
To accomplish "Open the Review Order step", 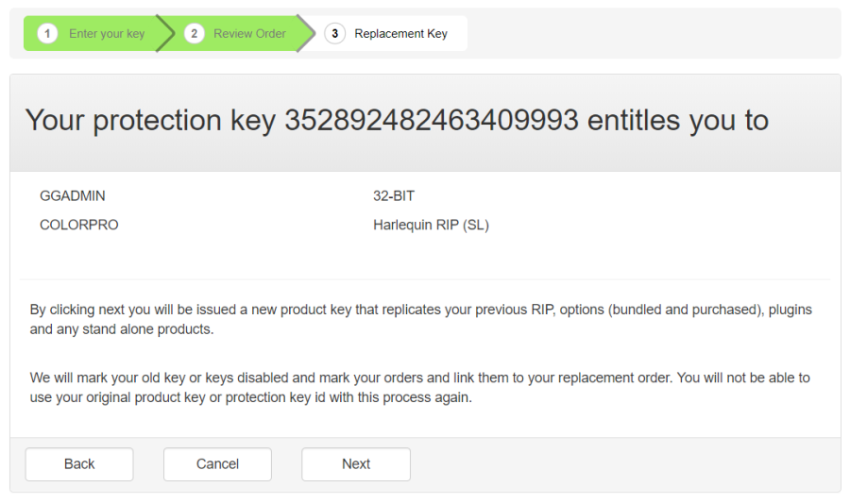I will coord(249,34).
